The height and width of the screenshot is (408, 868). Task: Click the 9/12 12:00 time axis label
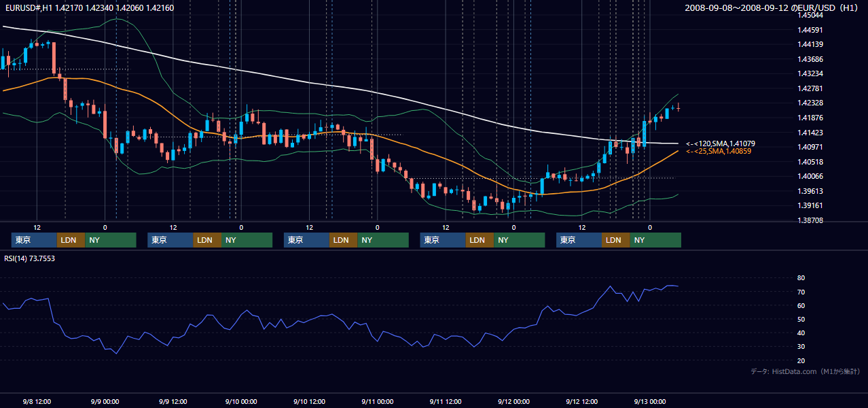581,401
